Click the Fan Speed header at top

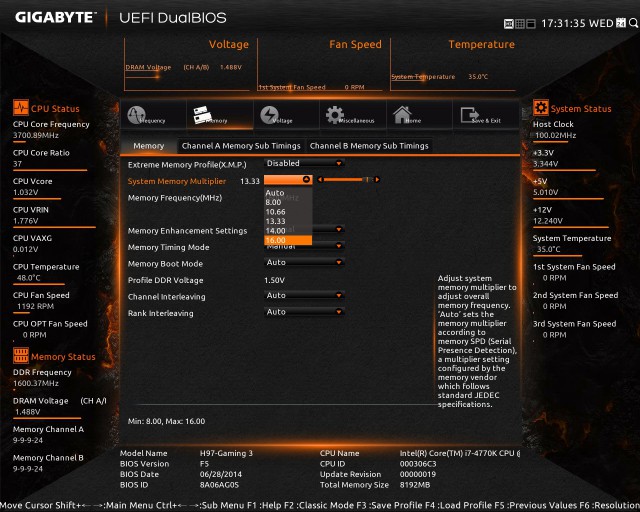(355, 44)
